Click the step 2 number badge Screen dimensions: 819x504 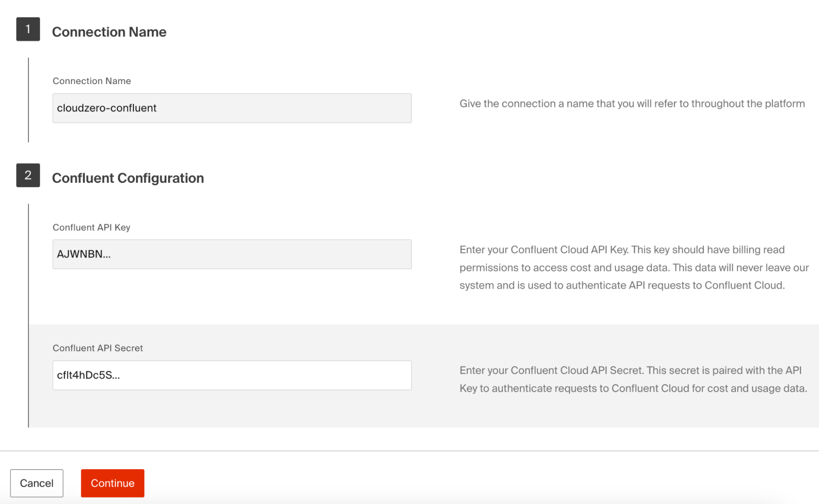click(x=28, y=175)
